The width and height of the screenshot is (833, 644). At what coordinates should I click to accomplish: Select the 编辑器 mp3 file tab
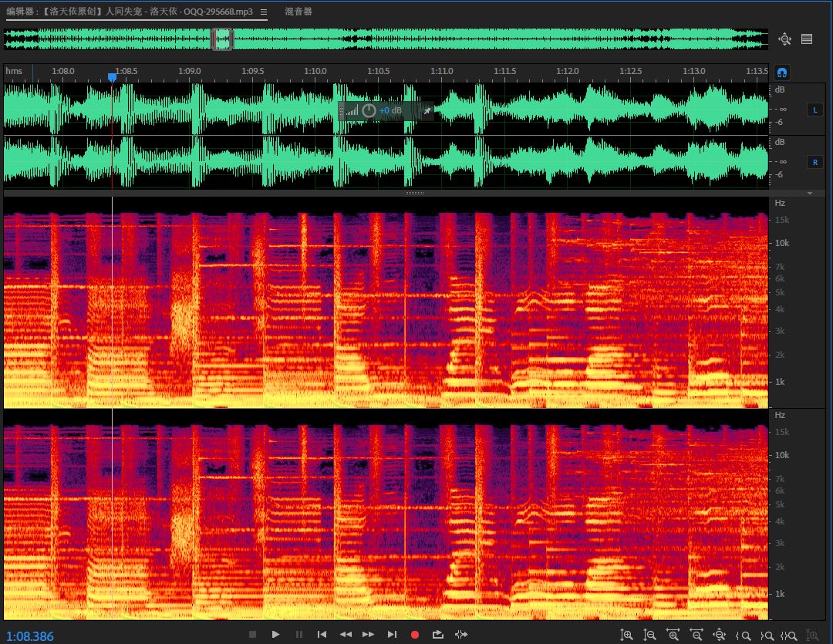pos(129,11)
